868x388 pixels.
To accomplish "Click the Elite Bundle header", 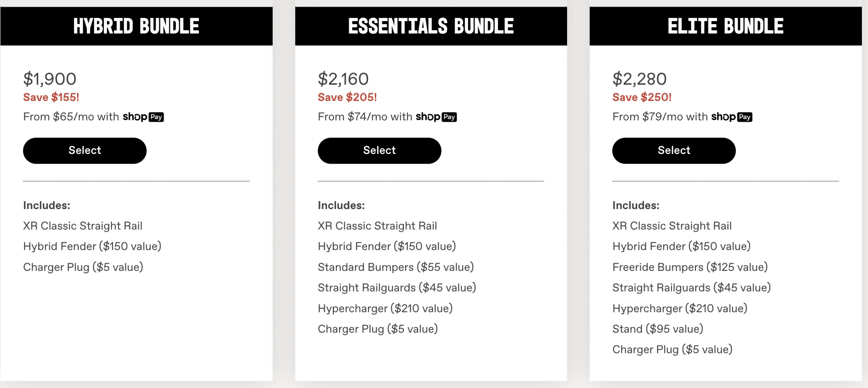I will coord(725,26).
